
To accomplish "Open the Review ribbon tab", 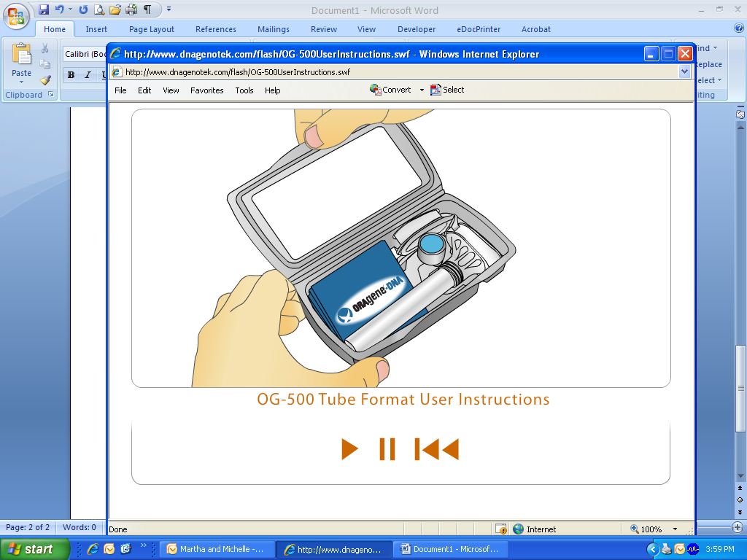I will [x=324, y=29].
